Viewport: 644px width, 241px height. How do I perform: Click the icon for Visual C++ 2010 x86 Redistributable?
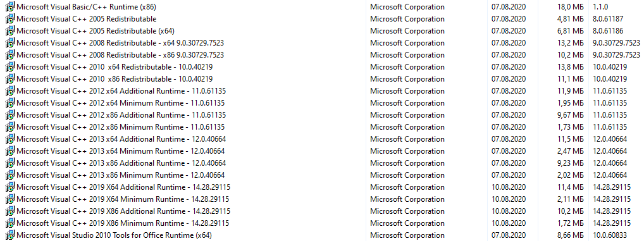(10, 79)
